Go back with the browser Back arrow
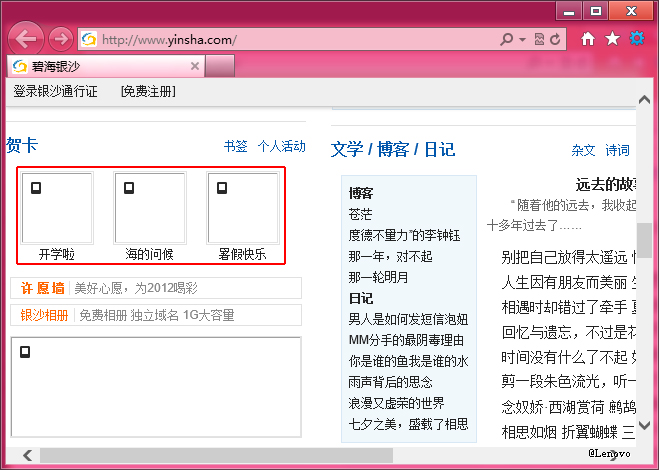The height and width of the screenshot is (470, 659). click(x=26, y=39)
